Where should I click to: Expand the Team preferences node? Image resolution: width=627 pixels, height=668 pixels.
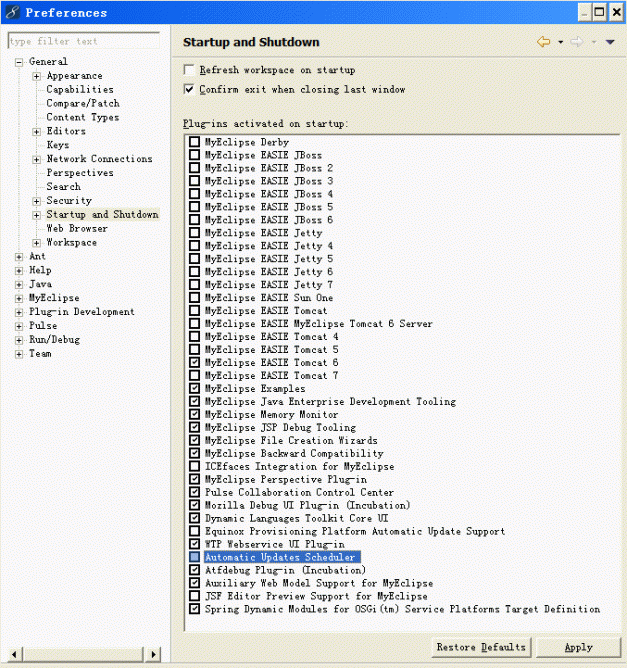tap(19, 354)
